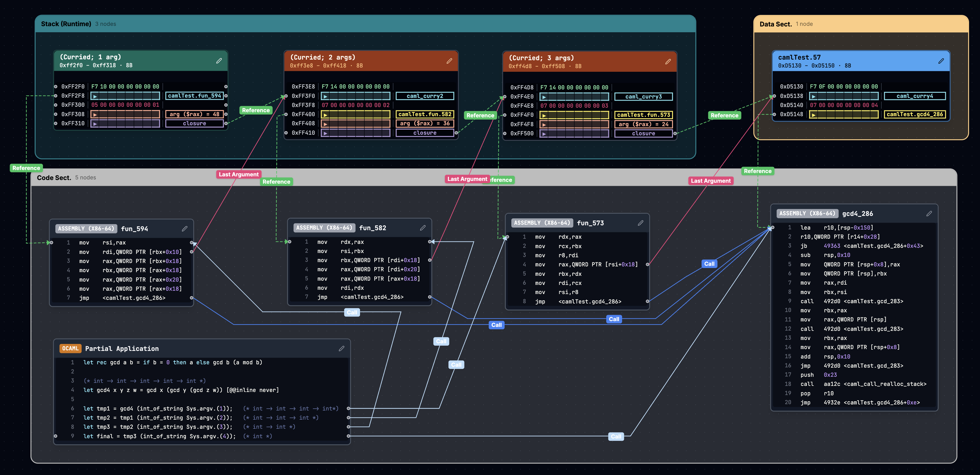Click the camlTest.fun_594 label box

pos(194,96)
